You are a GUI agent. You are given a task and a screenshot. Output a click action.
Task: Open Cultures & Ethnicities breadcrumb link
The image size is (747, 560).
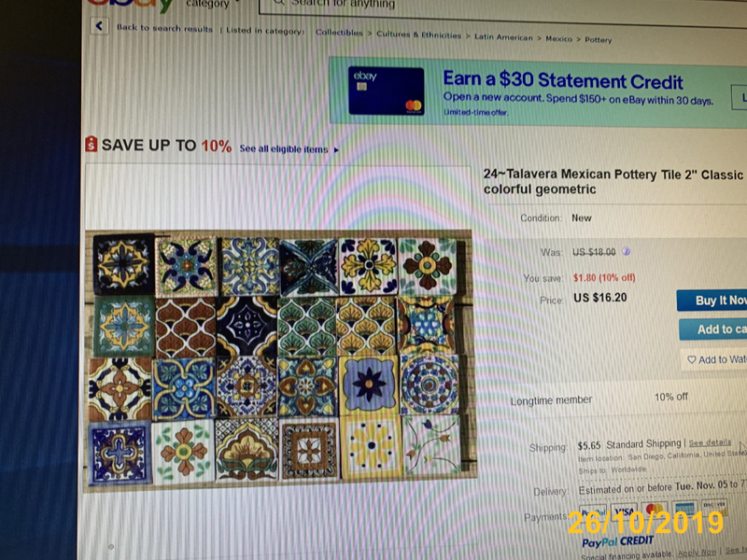(x=418, y=35)
